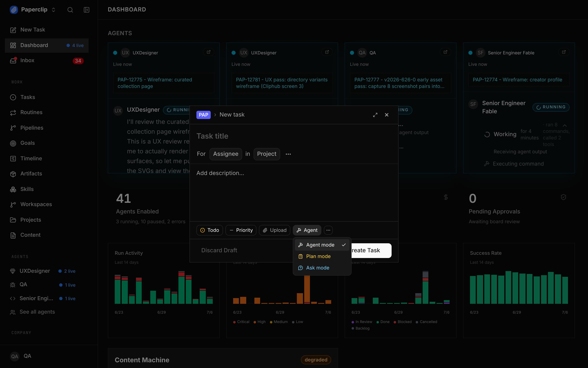Expand the New task dialog to full size
Viewport: 588px width, 368px height.
click(x=375, y=115)
